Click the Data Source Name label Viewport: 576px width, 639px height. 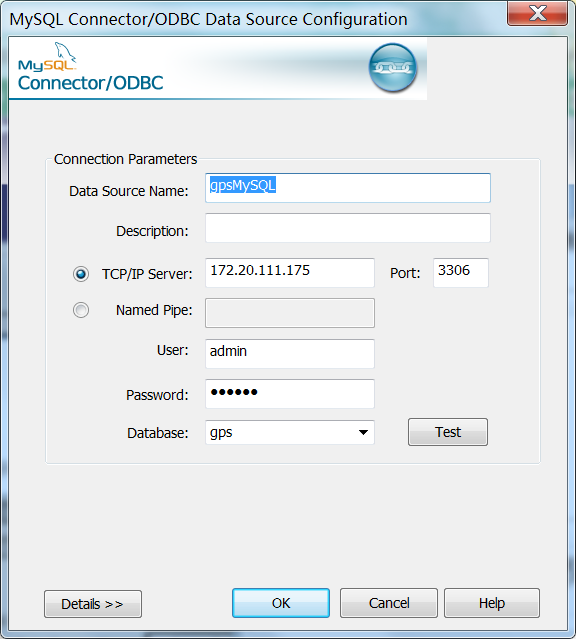point(129,191)
